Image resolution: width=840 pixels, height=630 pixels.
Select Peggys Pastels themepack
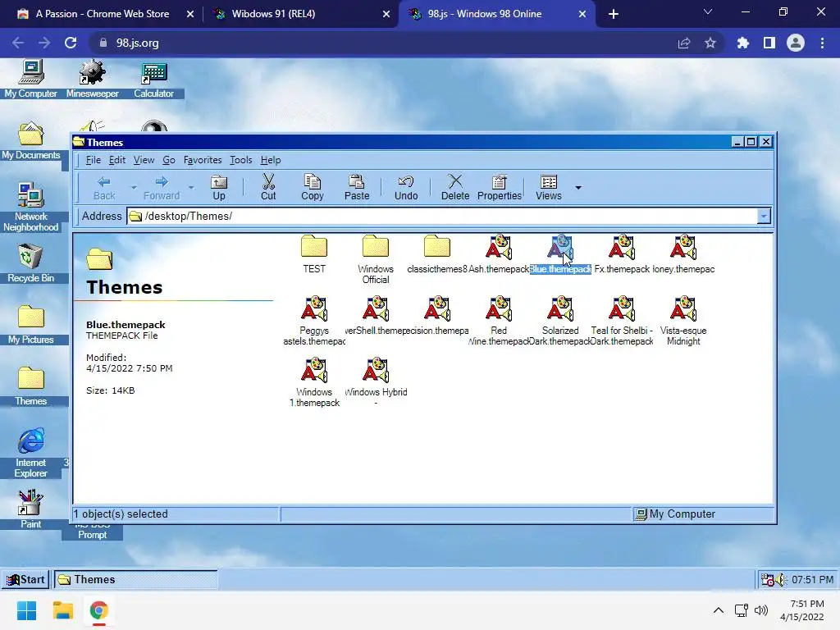coord(314,321)
